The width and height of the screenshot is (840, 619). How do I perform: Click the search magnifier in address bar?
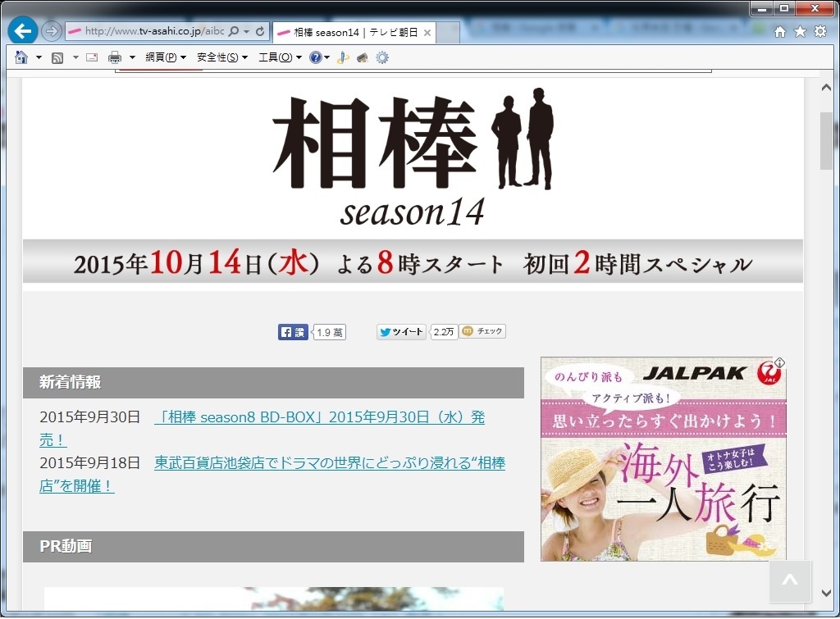pos(234,32)
